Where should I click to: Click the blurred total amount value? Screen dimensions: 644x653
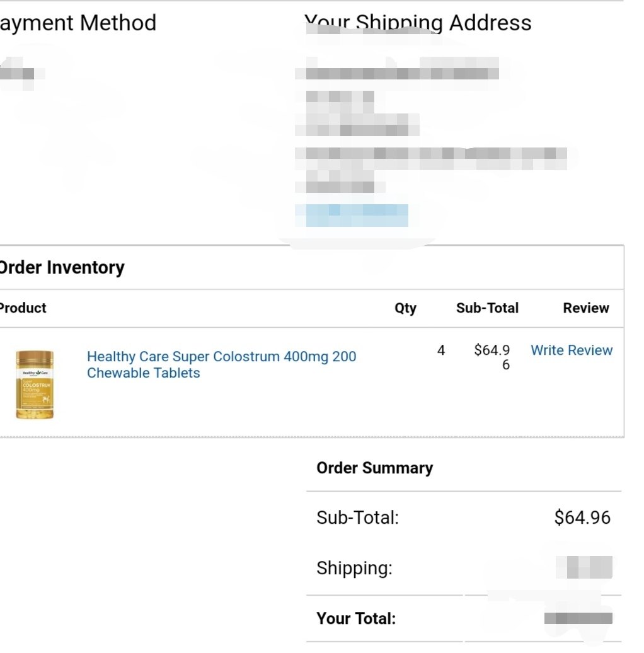578,618
